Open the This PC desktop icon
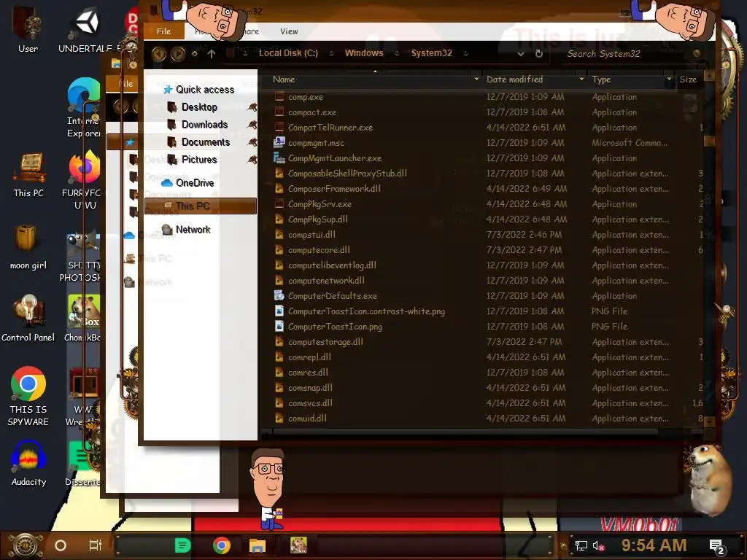747x560 pixels. (28, 174)
